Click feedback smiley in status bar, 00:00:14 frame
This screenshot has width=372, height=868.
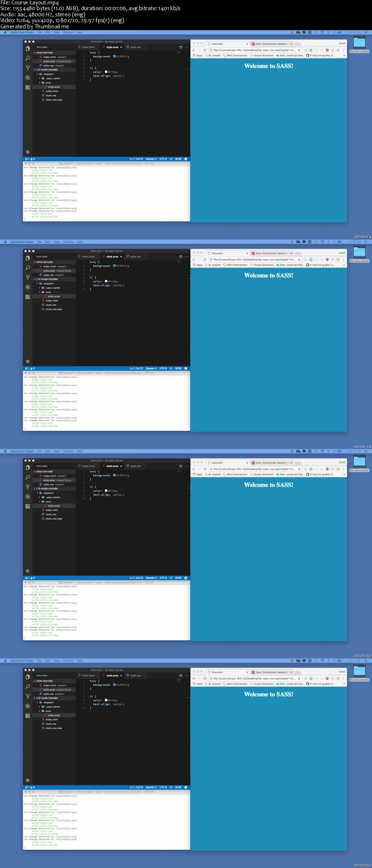coord(186,159)
